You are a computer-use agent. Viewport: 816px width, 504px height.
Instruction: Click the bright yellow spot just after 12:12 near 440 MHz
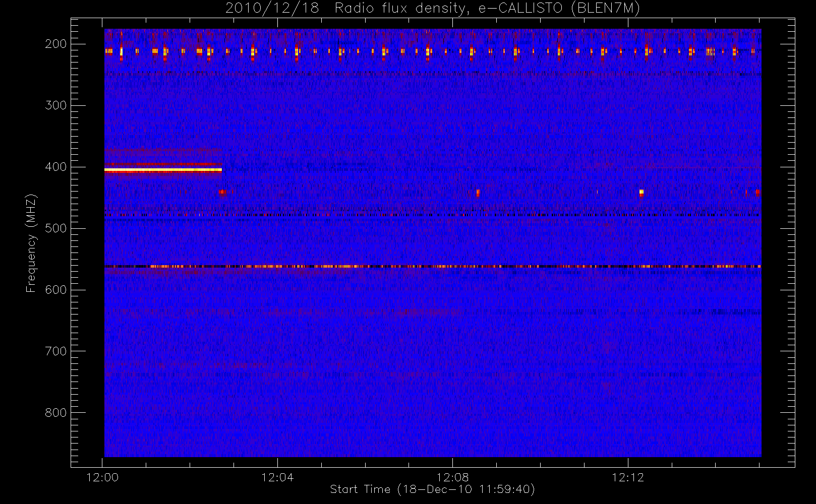pyautogui.click(x=641, y=192)
